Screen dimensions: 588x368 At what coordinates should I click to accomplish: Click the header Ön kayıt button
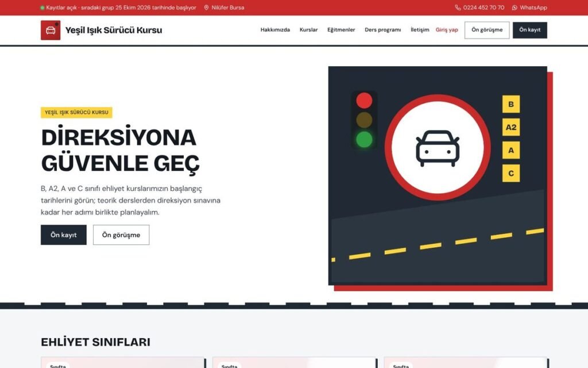[x=529, y=30]
